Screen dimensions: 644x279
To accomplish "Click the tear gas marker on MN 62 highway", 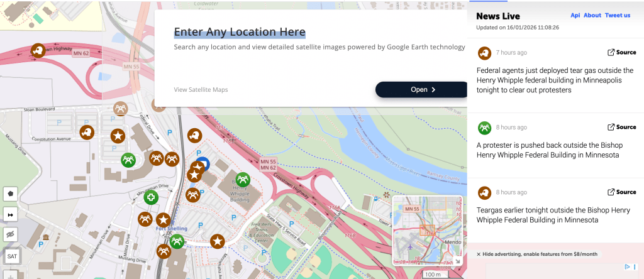I will tap(38, 51).
